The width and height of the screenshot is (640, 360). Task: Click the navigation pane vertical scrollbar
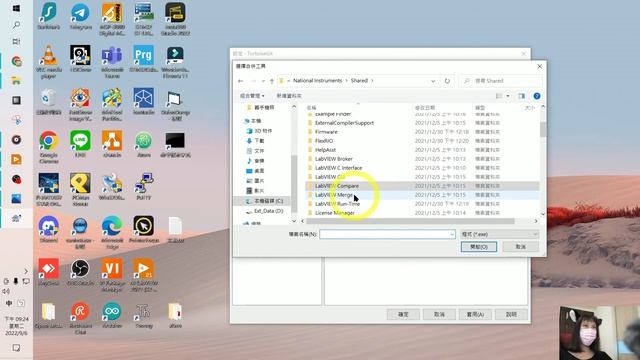pyautogui.click(x=294, y=184)
